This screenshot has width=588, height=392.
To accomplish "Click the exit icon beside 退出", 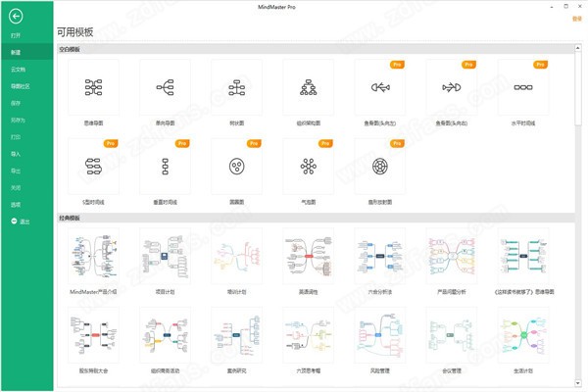I will [14, 221].
